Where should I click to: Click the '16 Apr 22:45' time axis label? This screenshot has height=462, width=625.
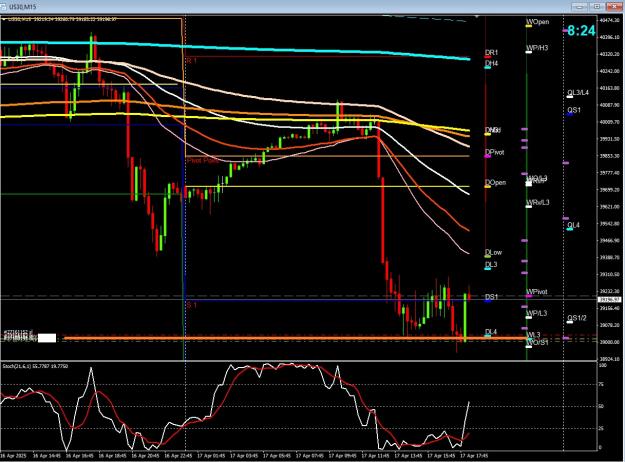click(178, 455)
